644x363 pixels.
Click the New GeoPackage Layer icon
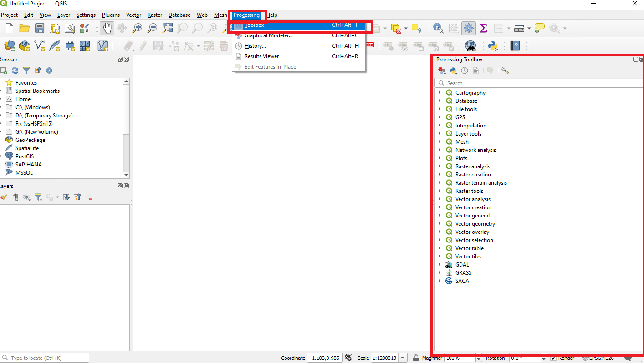[25, 45]
